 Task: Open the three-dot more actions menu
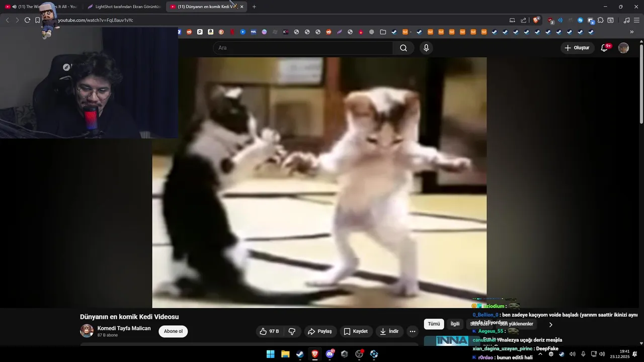pos(413,331)
